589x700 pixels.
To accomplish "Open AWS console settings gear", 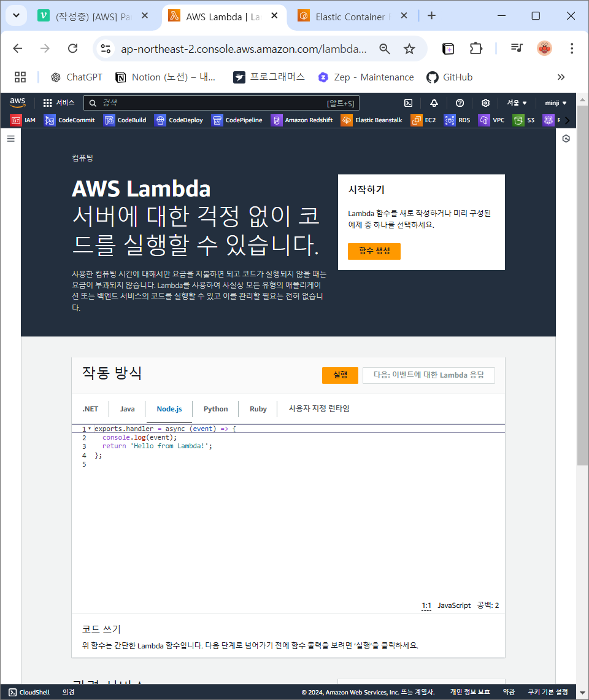I will point(485,103).
